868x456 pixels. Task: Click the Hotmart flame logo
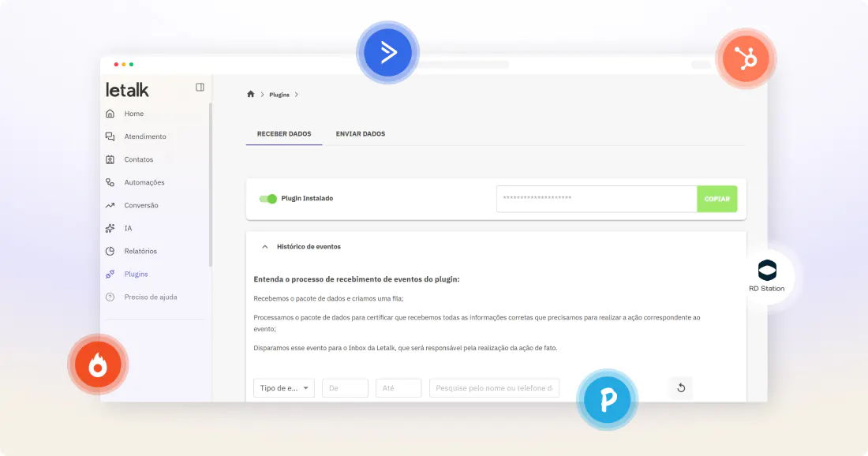98,364
